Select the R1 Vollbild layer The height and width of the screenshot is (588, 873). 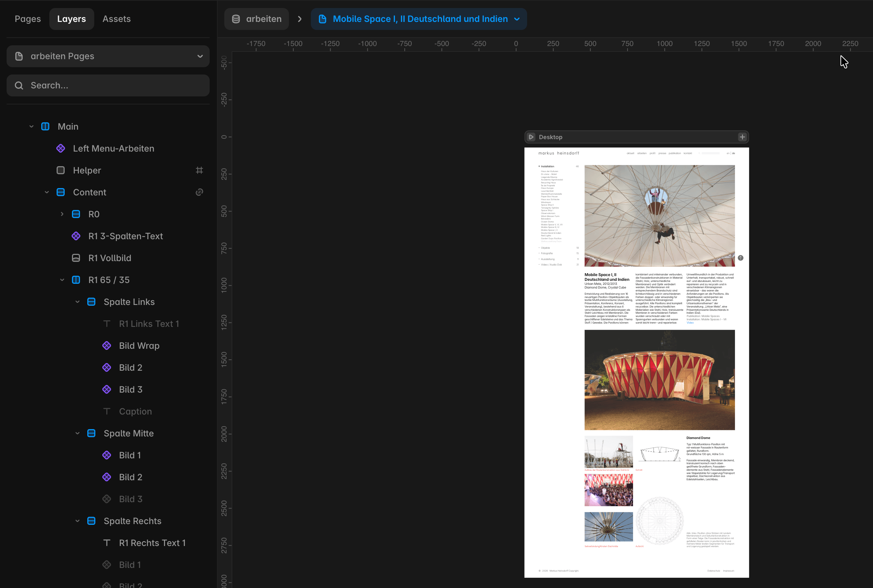[110, 258]
